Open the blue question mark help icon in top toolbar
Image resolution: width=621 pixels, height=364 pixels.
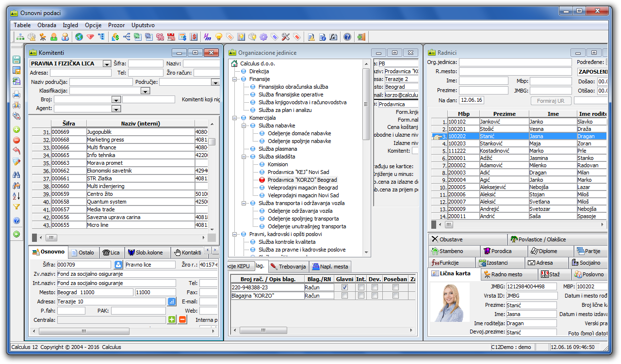(x=347, y=37)
